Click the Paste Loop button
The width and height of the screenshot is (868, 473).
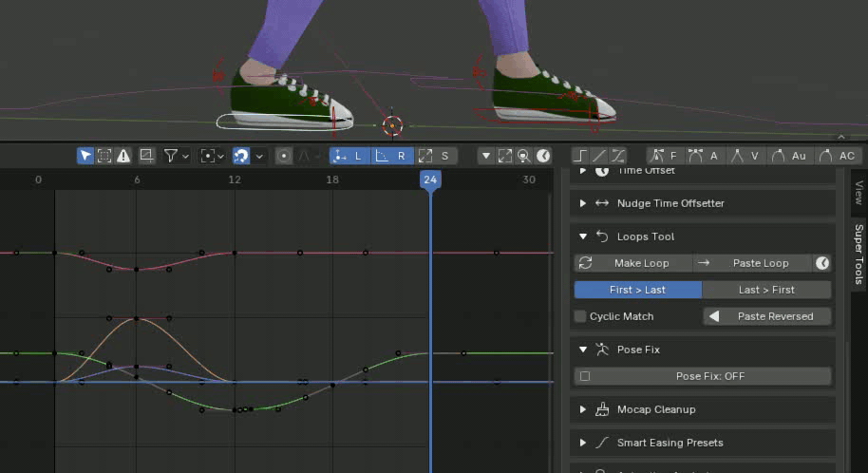click(x=753, y=263)
